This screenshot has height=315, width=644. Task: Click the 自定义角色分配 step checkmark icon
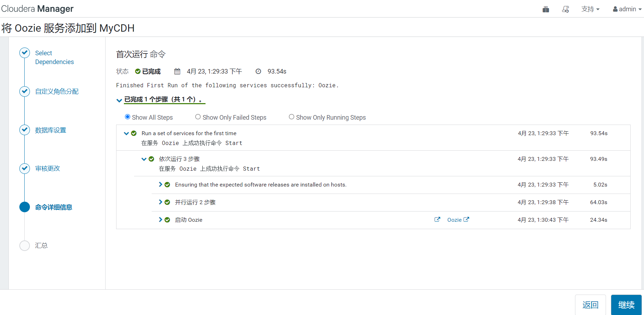[25, 92]
